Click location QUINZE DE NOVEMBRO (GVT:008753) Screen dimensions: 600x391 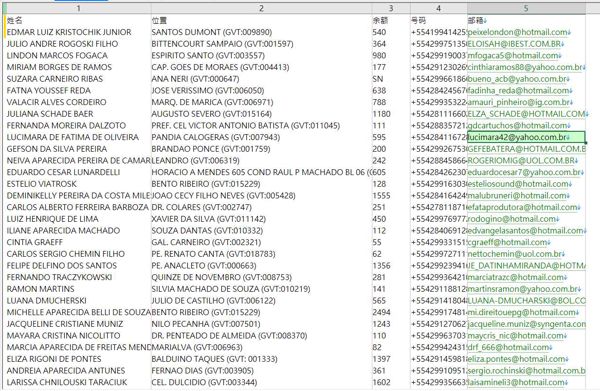point(222,277)
